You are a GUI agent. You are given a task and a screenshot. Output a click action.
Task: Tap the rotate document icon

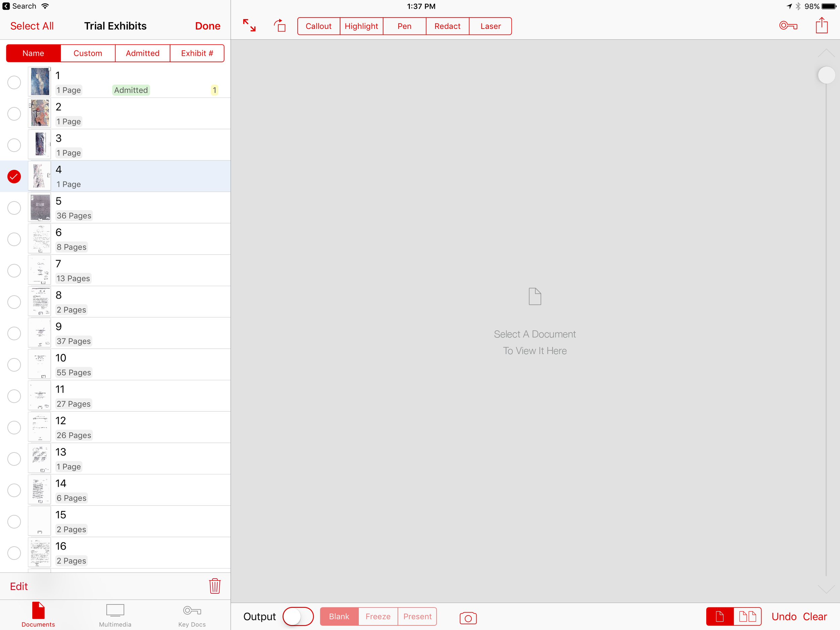click(280, 26)
